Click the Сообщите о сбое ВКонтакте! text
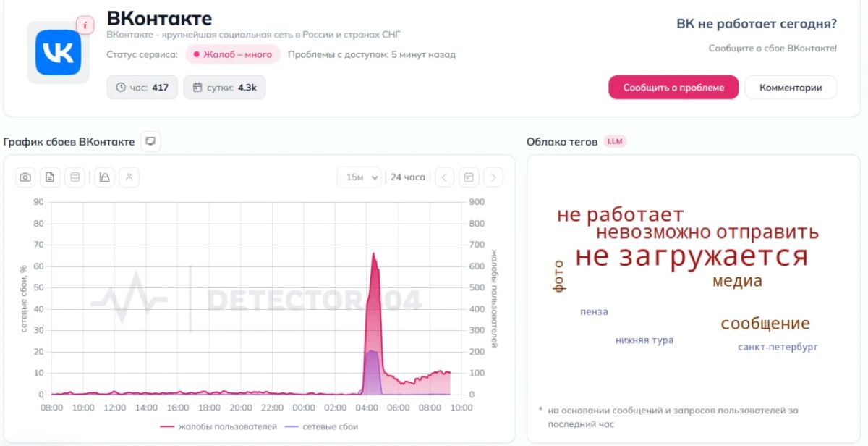The height and width of the screenshot is (446, 868). (773, 48)
